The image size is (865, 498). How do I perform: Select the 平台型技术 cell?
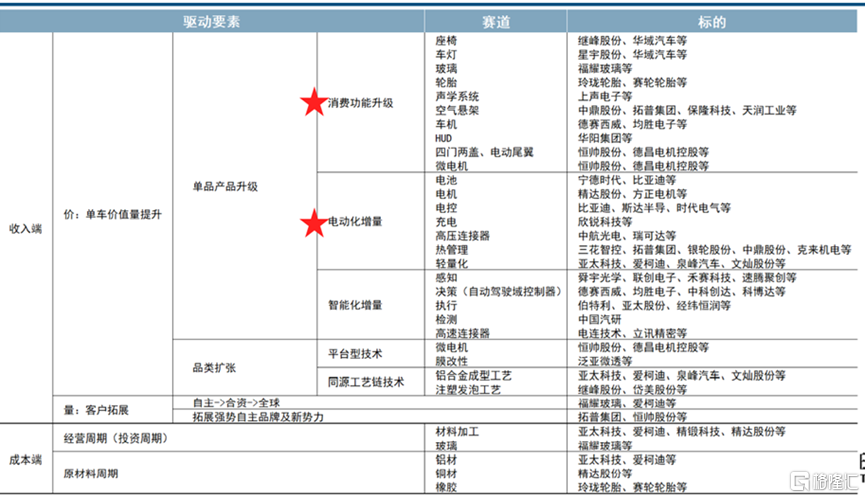point(355,354)
